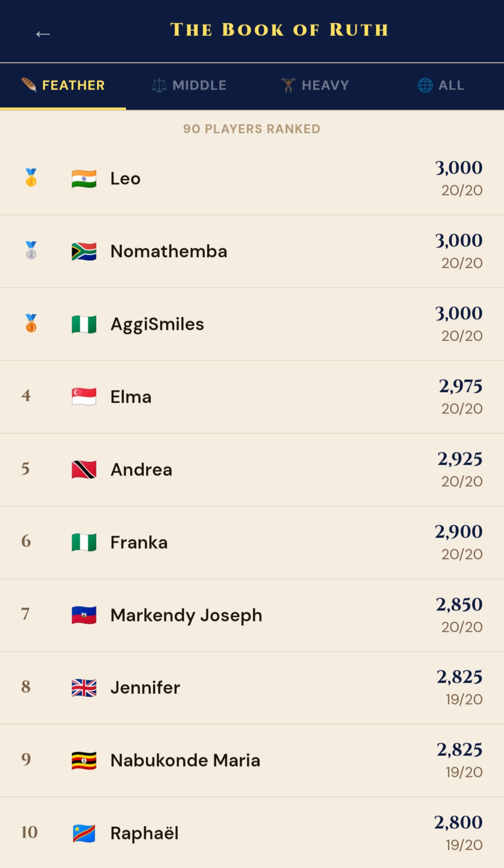This screenshot has height=868, width=504.
Task: Click the gold medal icon
Action: [31, 178]
